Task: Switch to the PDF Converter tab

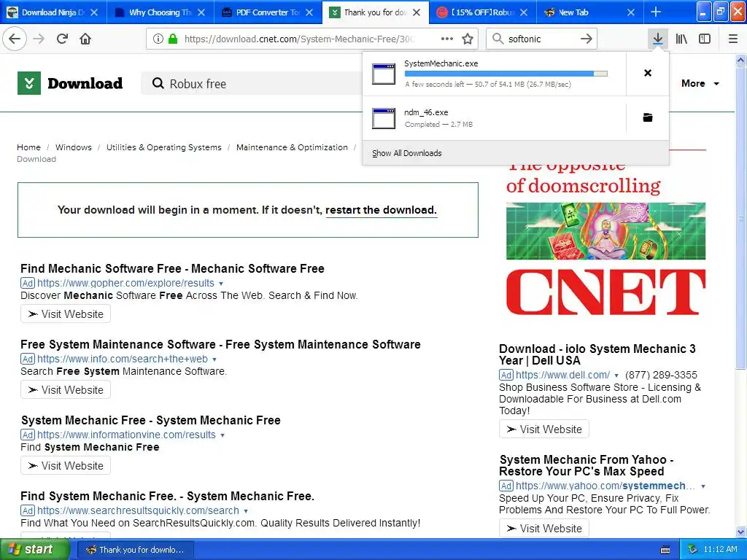Action: [268, 12]
